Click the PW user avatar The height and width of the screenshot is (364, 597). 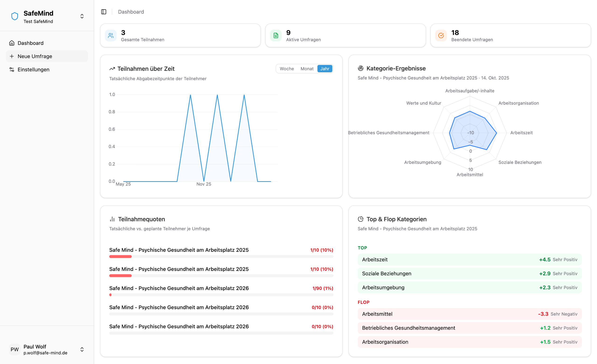14,350
